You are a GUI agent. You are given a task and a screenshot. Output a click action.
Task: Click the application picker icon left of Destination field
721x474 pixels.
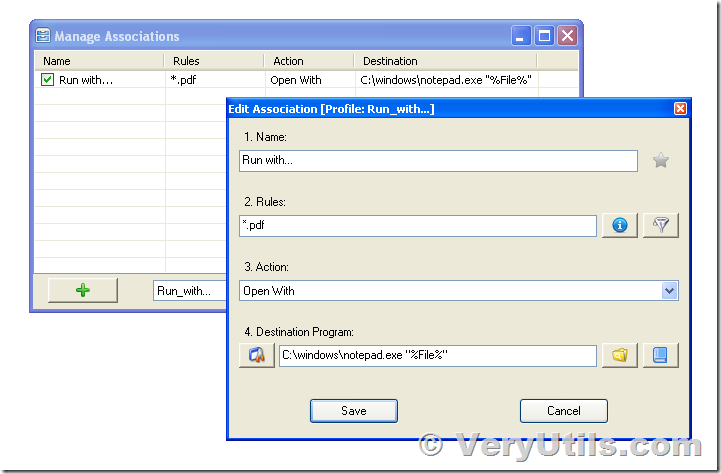(x=257, y=355)
